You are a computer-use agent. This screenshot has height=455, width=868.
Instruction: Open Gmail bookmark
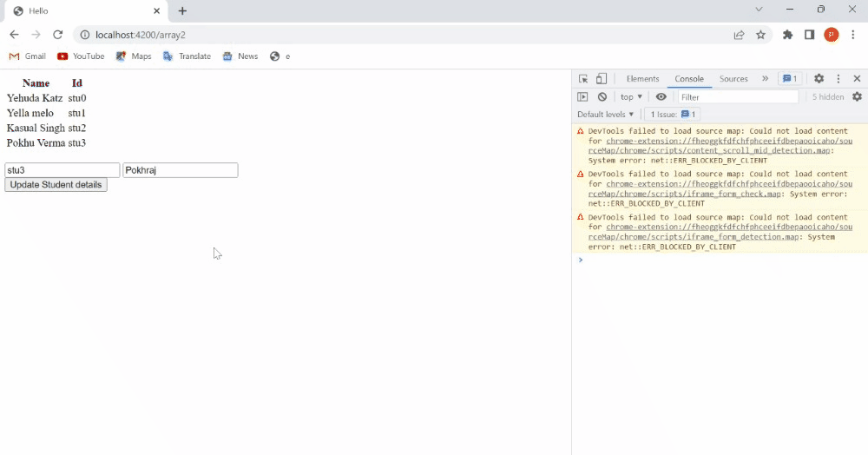pyautogui.click(x=28, y=56)
